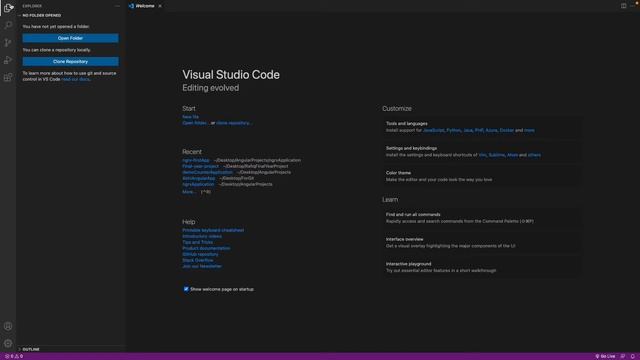Open Product documentation link
Screen dimensions: 640x360
click(x=206, y=248)
